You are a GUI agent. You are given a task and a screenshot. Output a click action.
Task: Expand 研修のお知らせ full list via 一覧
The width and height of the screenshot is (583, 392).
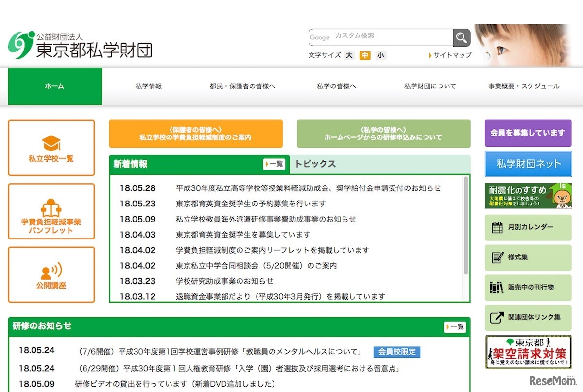click(455, 327)
